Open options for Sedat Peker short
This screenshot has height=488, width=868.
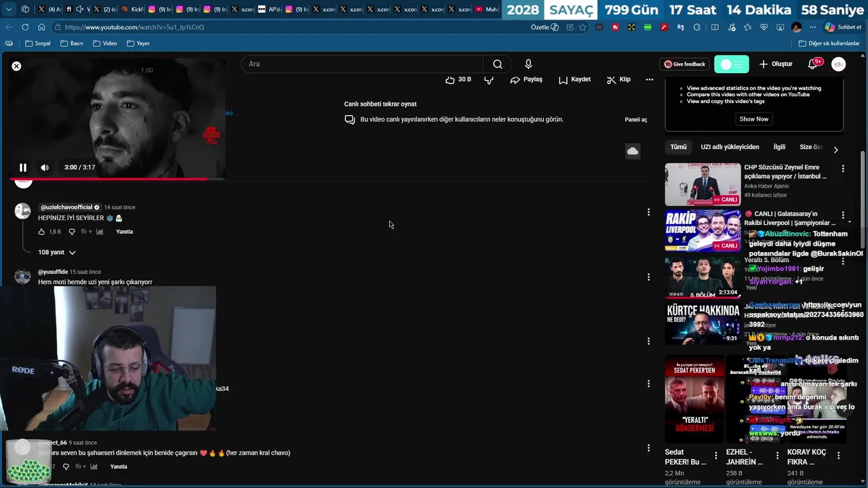click(715, 455)
